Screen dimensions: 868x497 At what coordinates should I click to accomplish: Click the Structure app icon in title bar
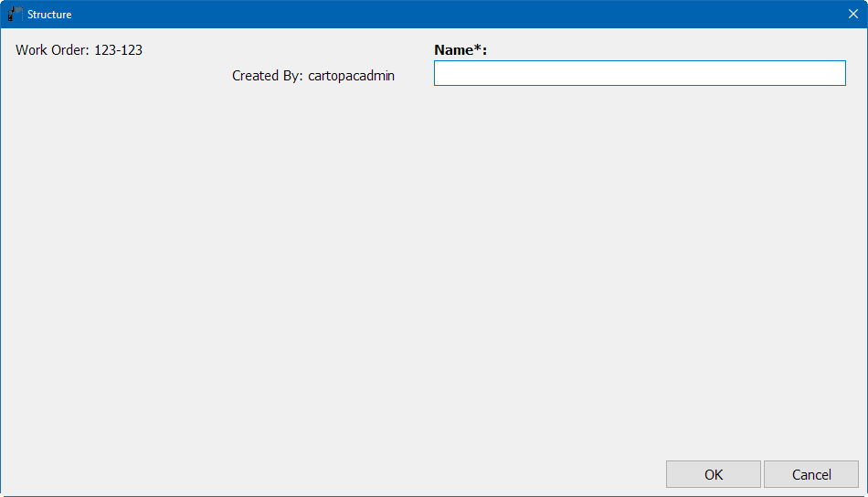[x=16, y=15]
